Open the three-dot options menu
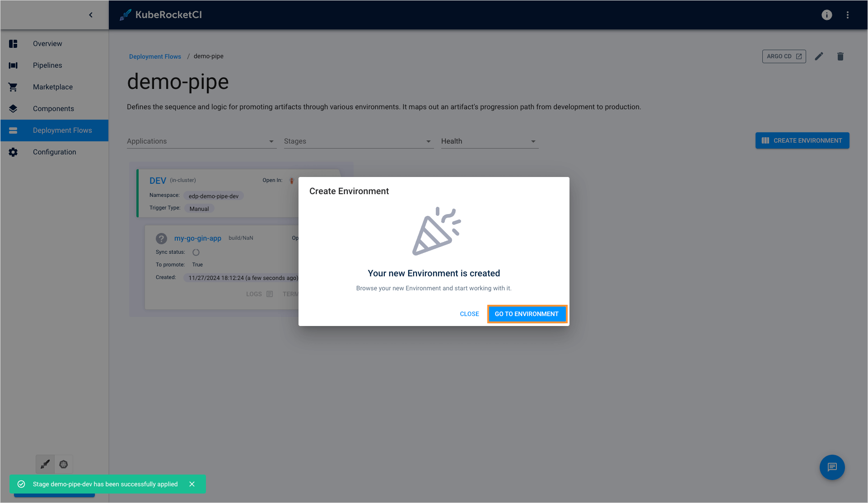 pos(848,15)
